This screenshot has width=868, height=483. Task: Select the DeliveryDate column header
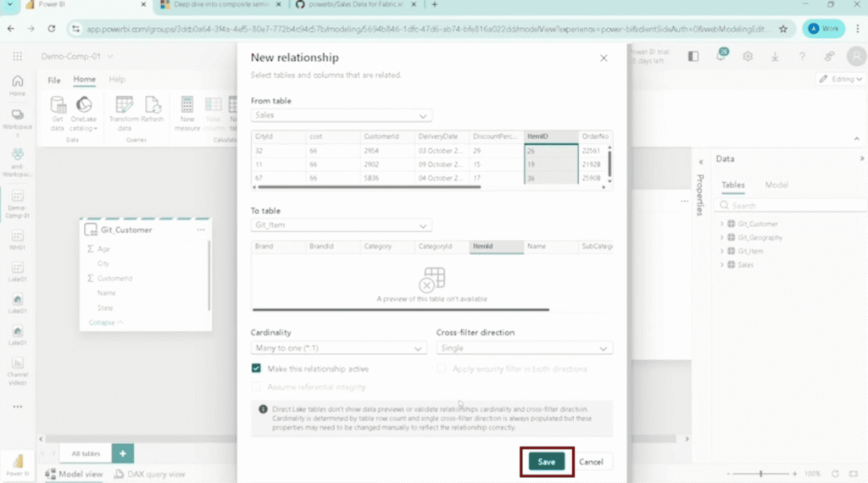click(x=441, y=136)
